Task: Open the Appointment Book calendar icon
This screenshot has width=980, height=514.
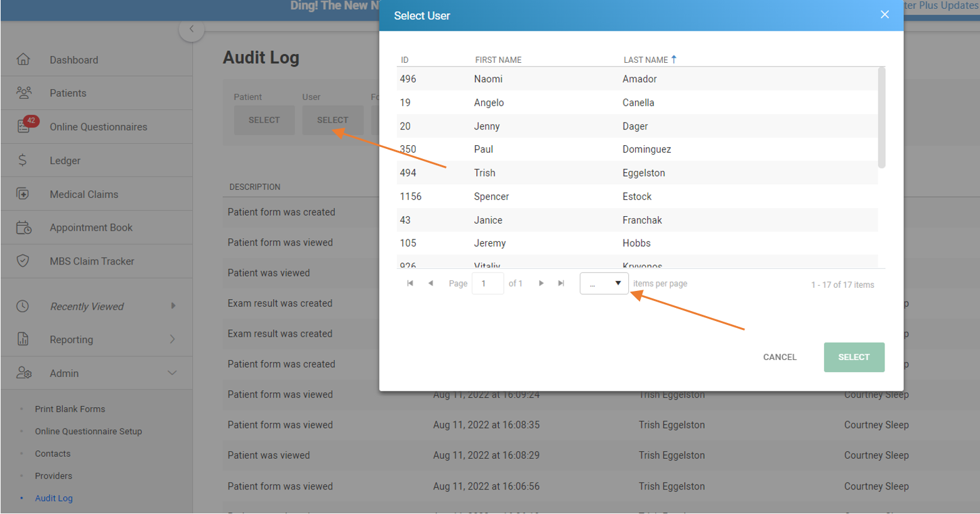Action: (x=24, y=227)
